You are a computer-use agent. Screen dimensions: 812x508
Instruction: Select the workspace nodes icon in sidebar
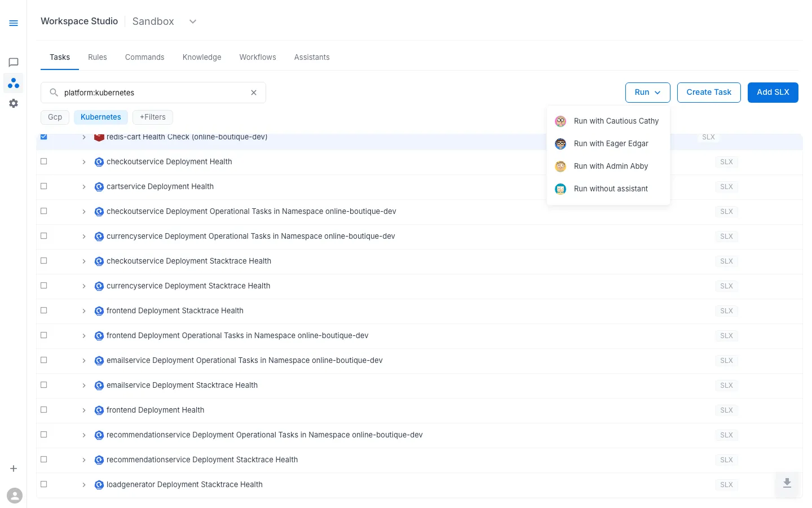[x=14, y=82]
